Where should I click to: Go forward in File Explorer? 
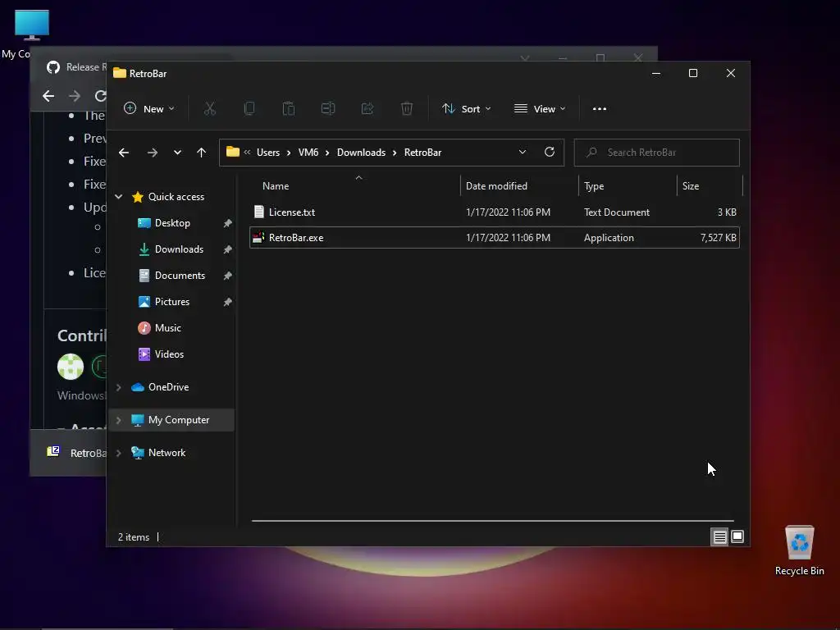pos(153,153)
